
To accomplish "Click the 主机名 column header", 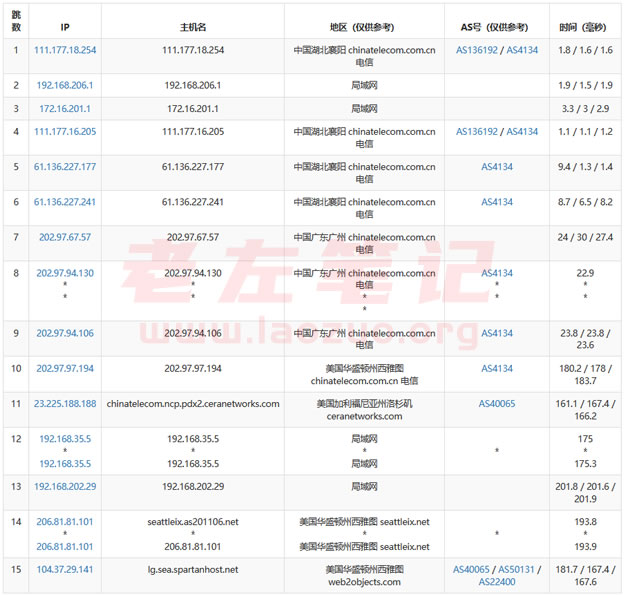I will click(x=193, y=27).
